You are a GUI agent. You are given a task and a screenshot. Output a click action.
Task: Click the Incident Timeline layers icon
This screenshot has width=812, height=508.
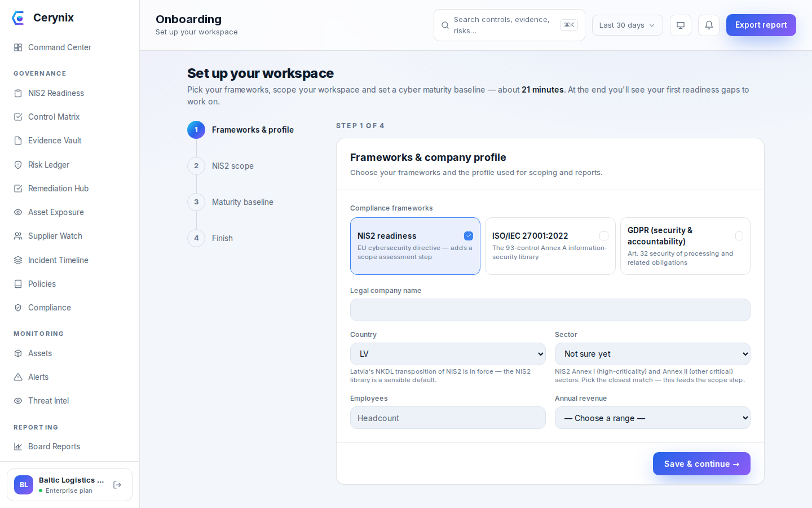pyautogui.click(x=18, y=260)
